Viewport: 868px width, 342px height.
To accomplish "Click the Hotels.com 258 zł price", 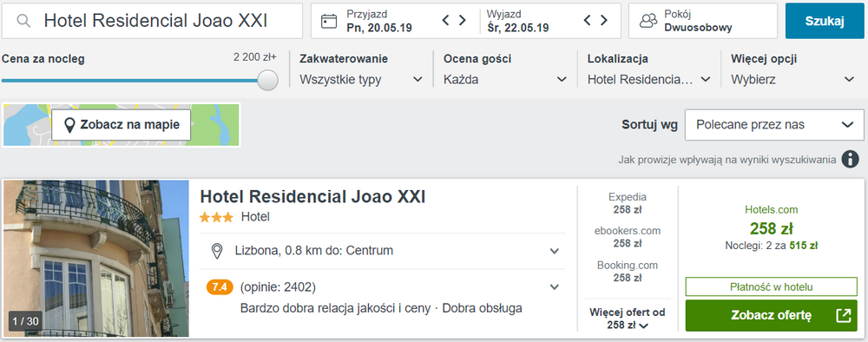I will 771,228.
